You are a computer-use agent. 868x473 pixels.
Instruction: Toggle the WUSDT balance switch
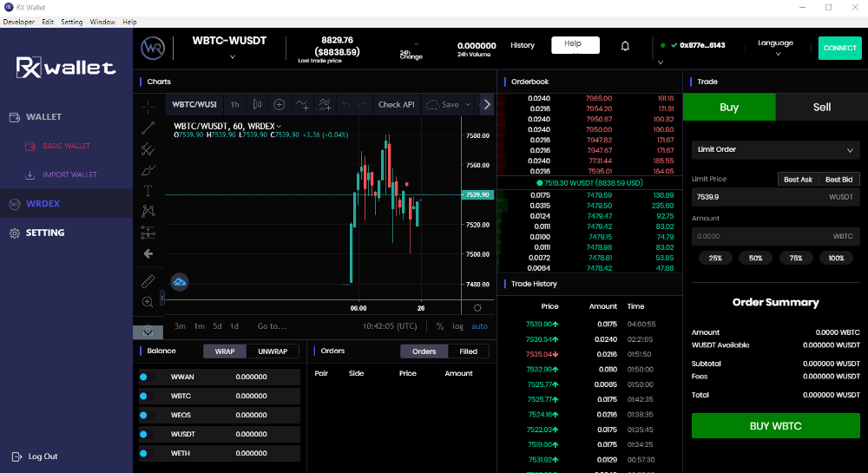[146, 434]
